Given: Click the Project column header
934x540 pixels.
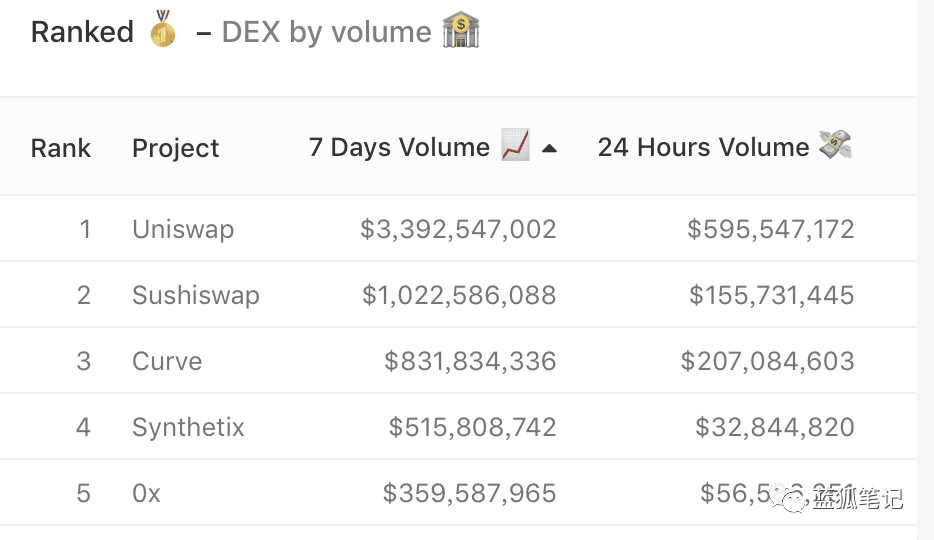Looking at the screenshot, I should [x=176, y=148].
